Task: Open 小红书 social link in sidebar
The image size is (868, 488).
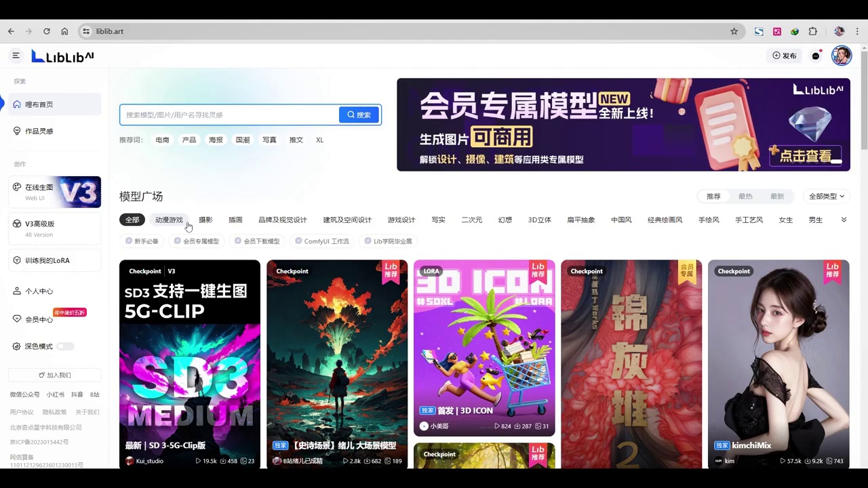Action: pos(56,394)
